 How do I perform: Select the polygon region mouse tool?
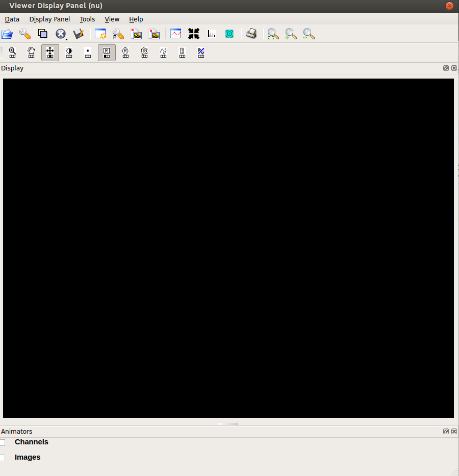[144, 53]
